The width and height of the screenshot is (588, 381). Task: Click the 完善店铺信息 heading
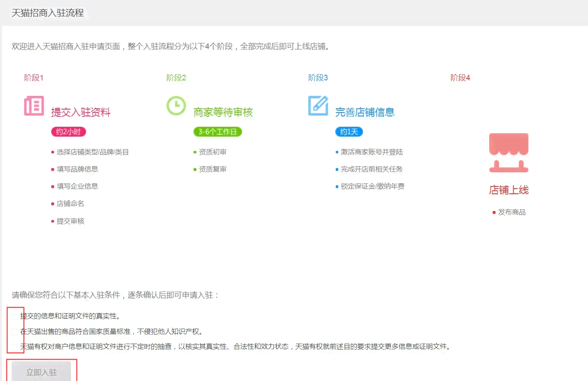(x=365, y=113)
